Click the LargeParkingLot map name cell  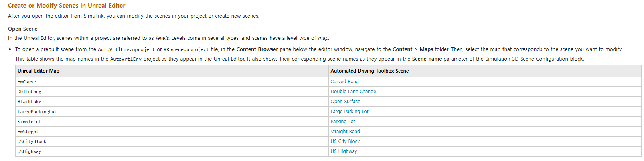(172, 112)
